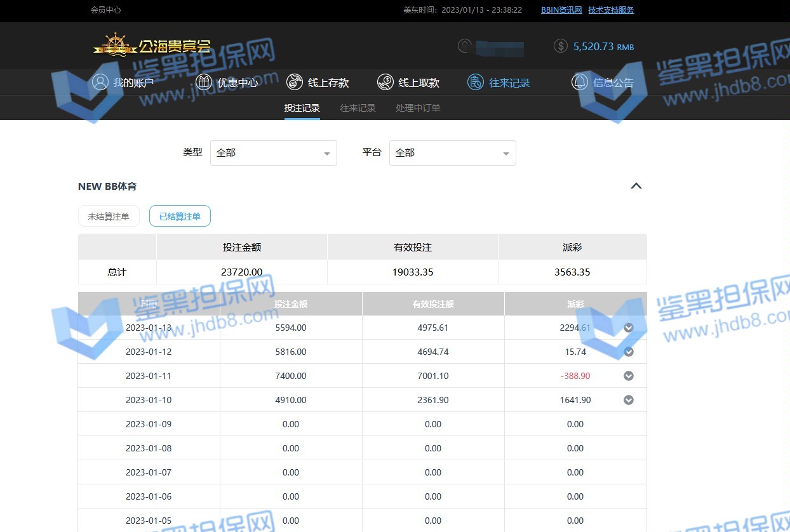Open the 类型 type dropdown
Image resolution: width=790 pixels, height=532 pixels.
pos(273,153)
